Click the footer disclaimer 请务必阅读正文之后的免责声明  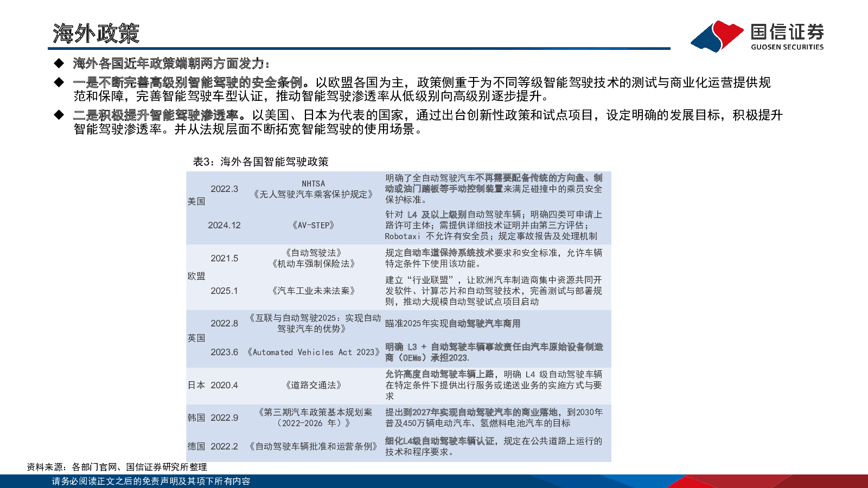(x=151, y=481)
